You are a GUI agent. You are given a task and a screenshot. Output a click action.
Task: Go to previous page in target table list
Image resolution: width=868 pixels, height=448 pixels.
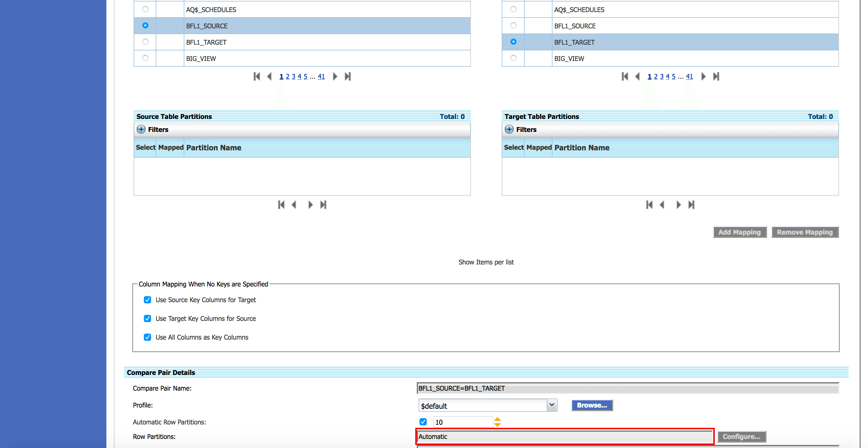[x=637, y=76]
